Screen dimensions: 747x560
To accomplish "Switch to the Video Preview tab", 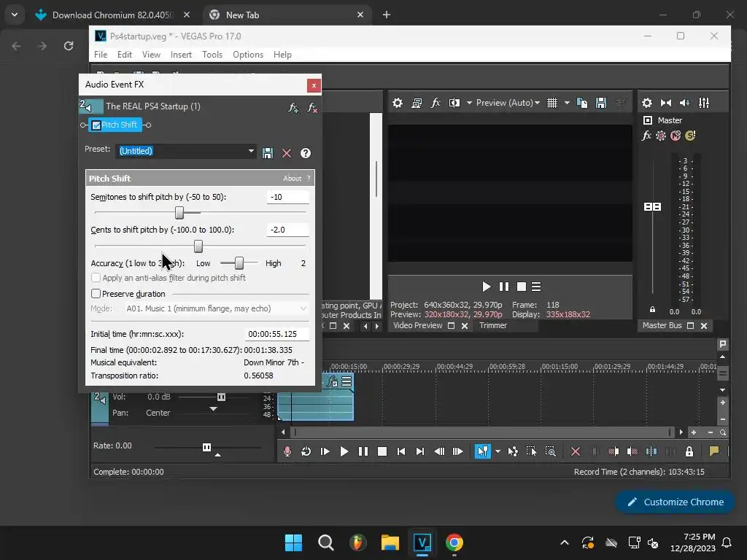I will (418, 326).
